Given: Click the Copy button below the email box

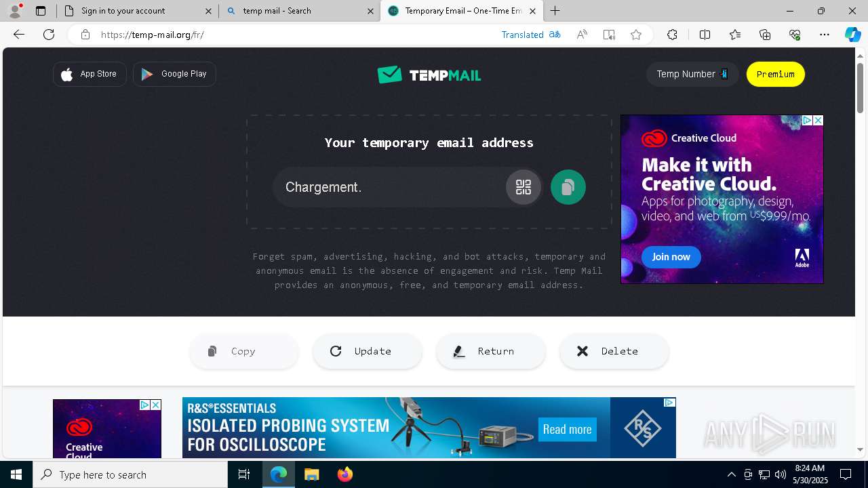Looking at the screenshot, I should (244, 351).
